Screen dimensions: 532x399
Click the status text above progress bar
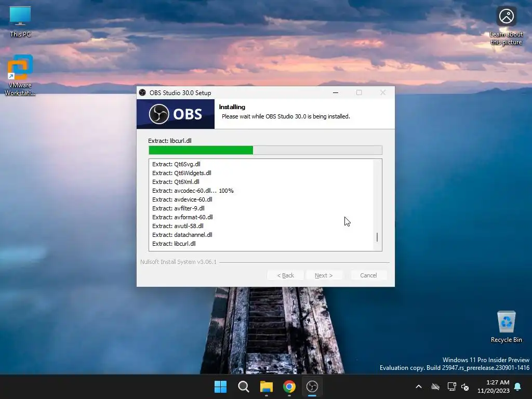[170, 141]
